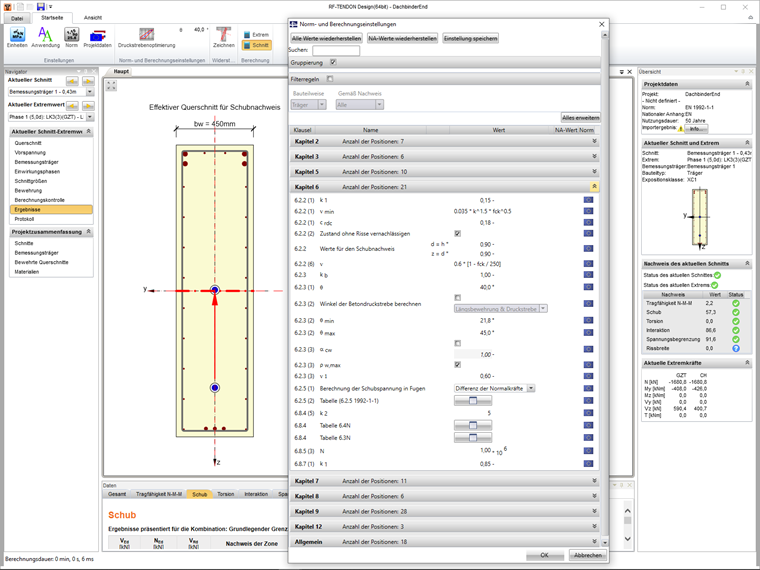Click Alle Werte wiederherstellen button

click(326, 38)
